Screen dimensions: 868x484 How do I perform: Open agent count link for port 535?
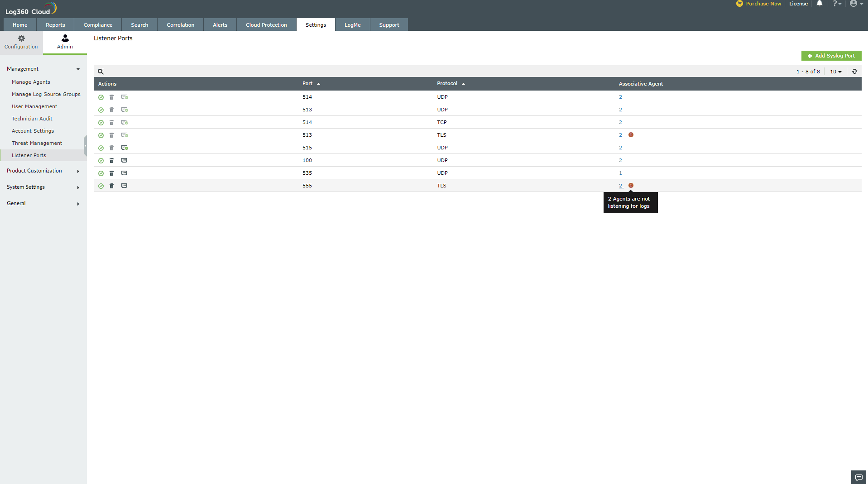tap(620, 173)
